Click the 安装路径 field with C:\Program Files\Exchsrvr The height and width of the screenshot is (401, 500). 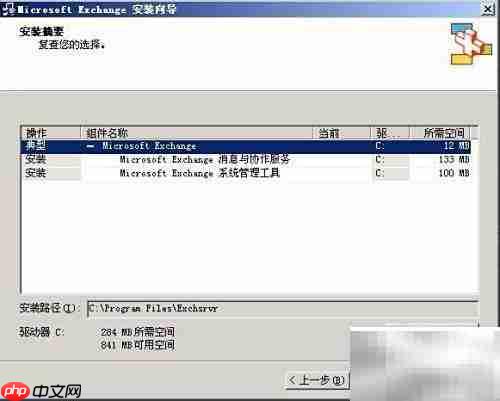coord(283,309)
